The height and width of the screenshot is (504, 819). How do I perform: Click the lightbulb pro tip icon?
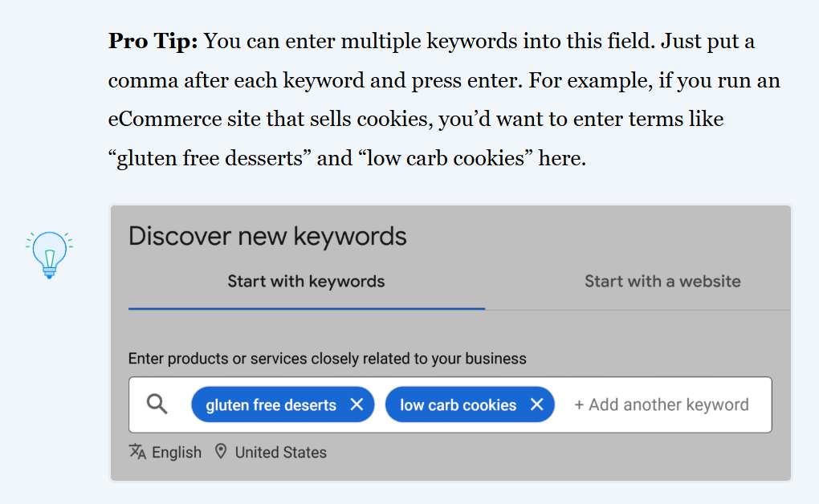coord(49,255)
